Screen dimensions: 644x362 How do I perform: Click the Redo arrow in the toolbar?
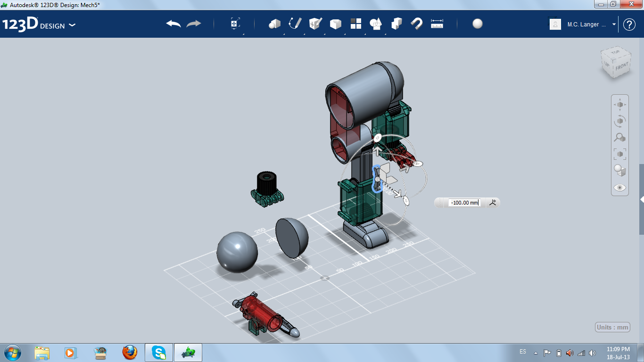click(194, 24)
